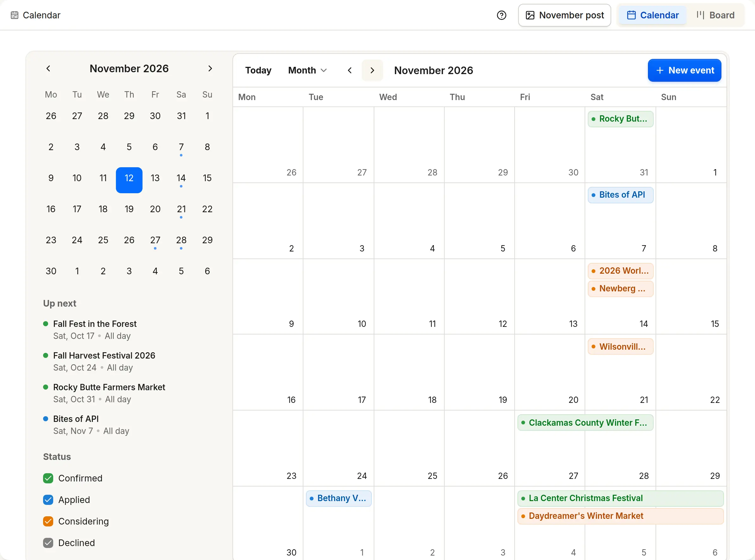This screenshot has width=755, height=560.
Task: Switch to the Calendar view tab
Action: click(653, 15)
